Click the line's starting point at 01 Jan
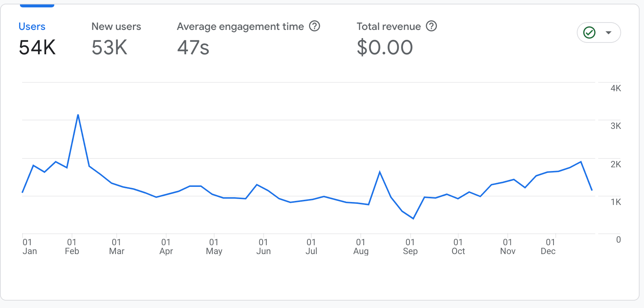This screenshot has width=644, height=308. tap(23, 192)
